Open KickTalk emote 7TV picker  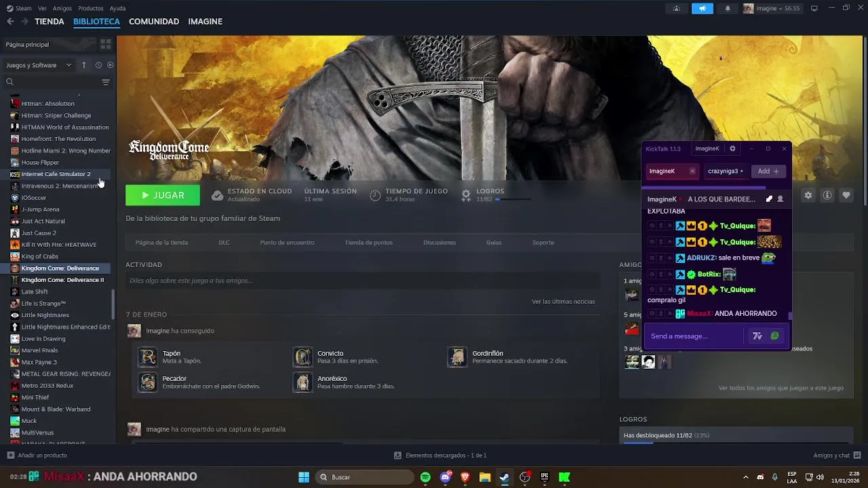(x=757, y=336)
